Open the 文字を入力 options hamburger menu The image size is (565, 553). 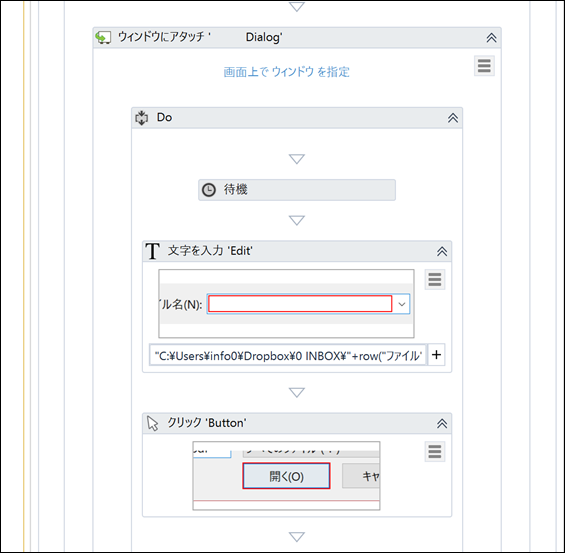click(x=435, y=279)
